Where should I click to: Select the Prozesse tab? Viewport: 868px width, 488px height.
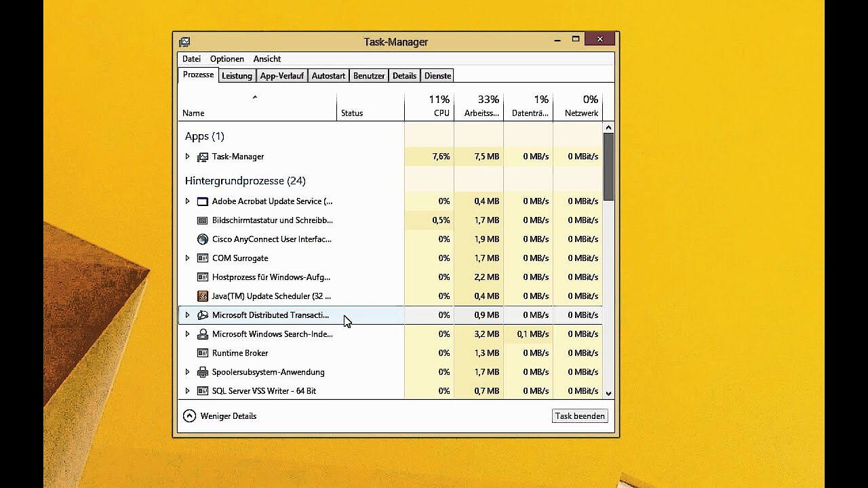pos(198,75)
